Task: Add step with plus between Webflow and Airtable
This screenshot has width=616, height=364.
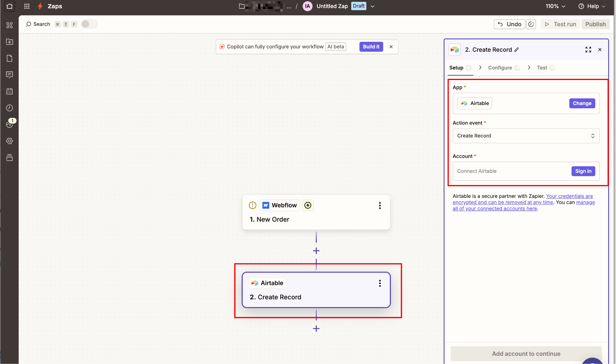Action: (x=316, y=251)
